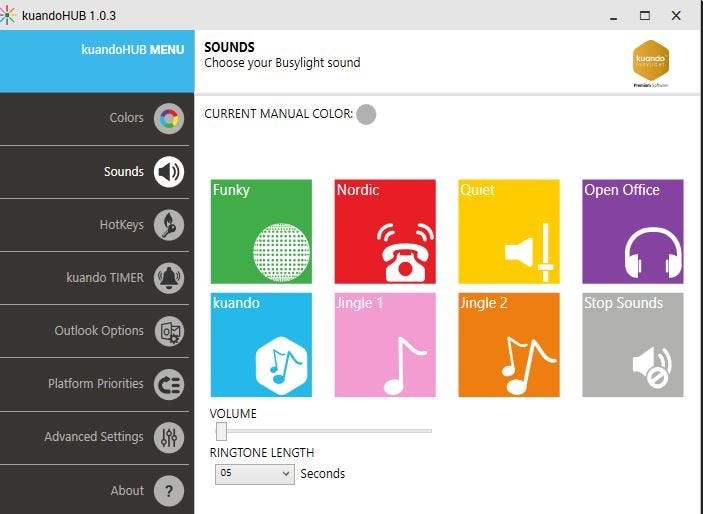Click the current manual color swatch

tap(366, 114)
